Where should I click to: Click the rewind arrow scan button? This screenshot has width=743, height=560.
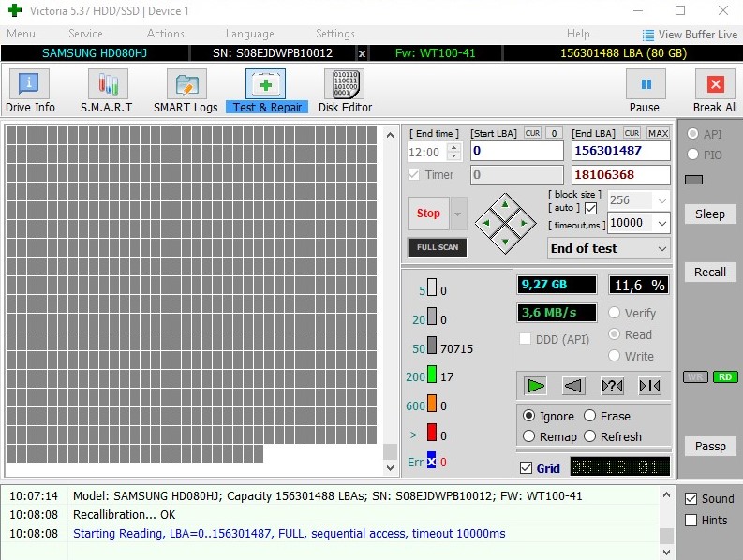click(x=573, y=385)
